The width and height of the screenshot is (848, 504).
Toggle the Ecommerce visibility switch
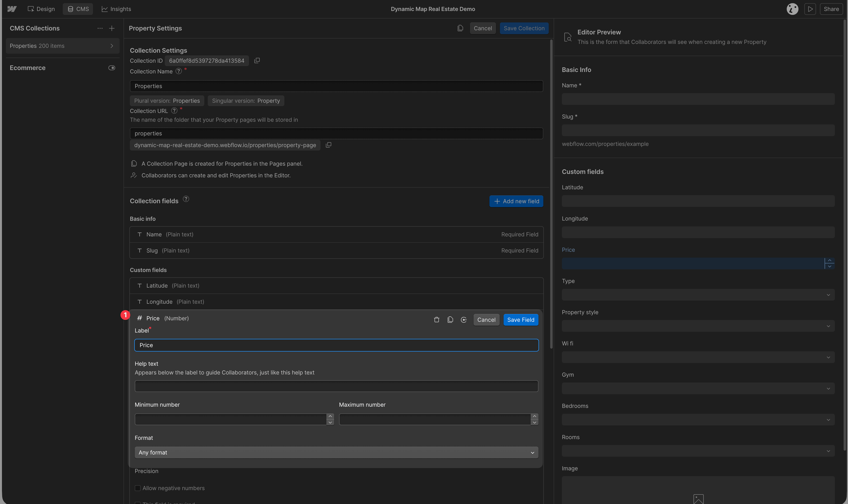112,68
